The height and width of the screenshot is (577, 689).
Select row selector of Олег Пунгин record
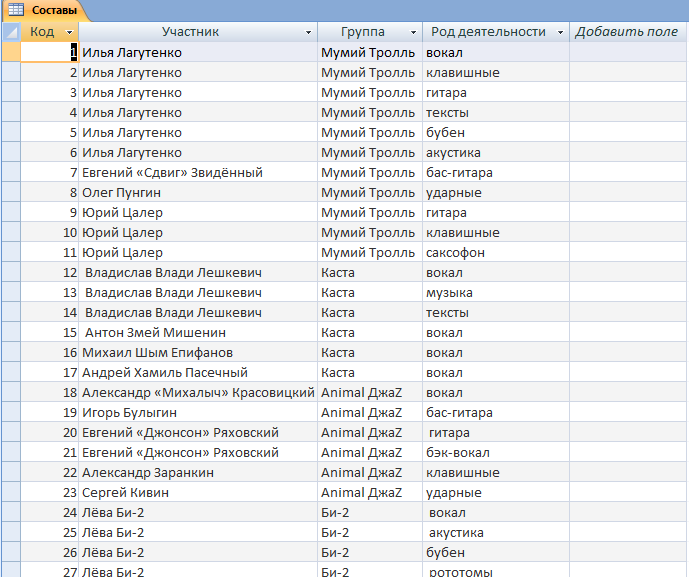pos(11,192)
